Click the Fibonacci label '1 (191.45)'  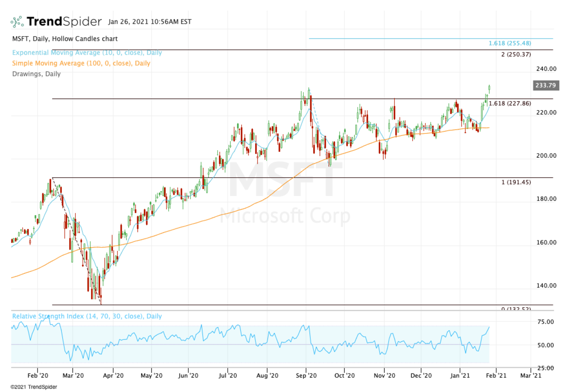[x=516, y=182]
